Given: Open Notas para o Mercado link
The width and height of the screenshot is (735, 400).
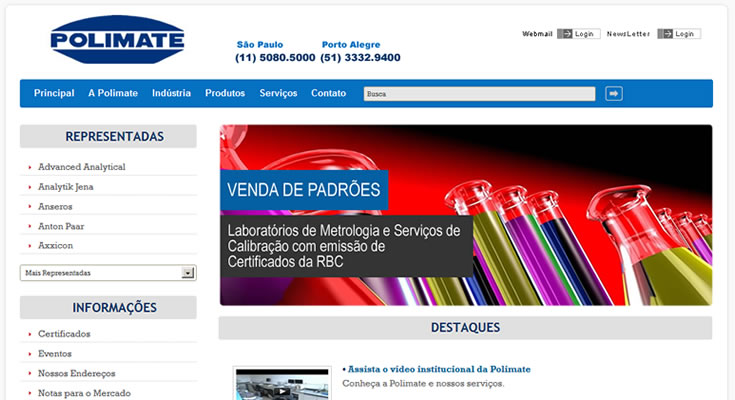Looking at the screenshot, I should coord(84,393).
